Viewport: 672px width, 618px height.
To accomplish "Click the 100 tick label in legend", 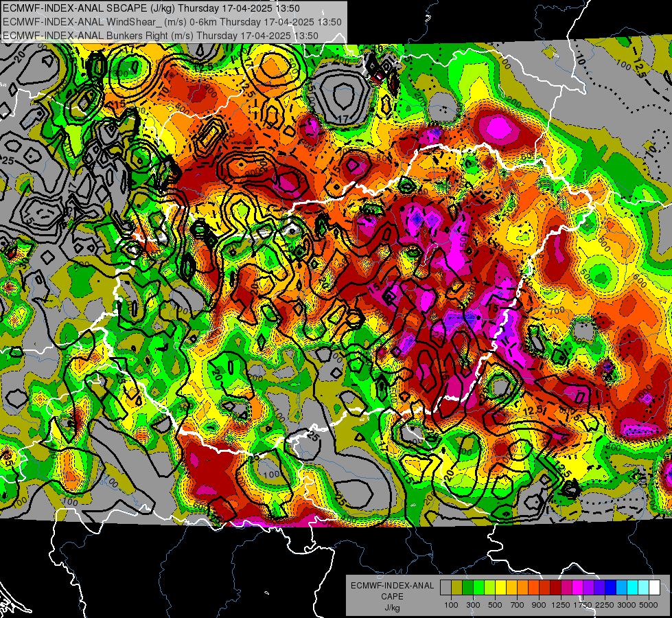I will pyautogui.click(x=451, y=605).
